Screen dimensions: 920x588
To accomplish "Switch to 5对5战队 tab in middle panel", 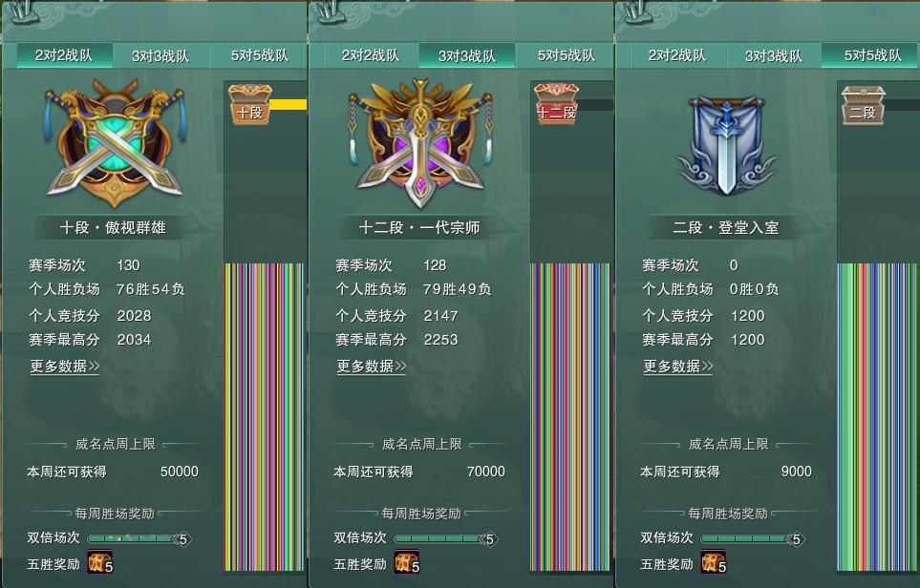I will (x=567, y=55).
